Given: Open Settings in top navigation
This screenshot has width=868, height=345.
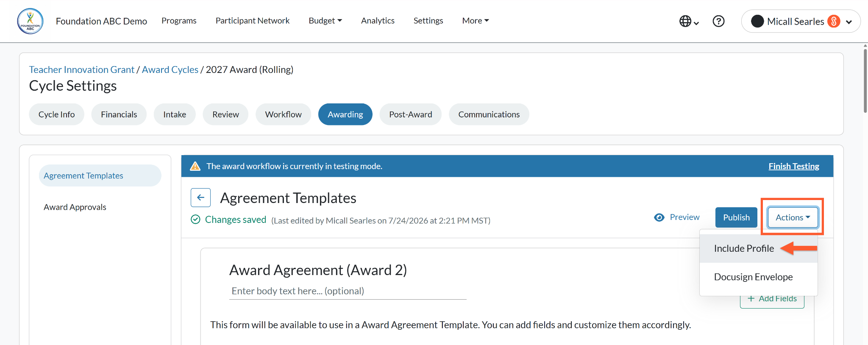Looking at the screenshot, I should click(x=428, y=20).
